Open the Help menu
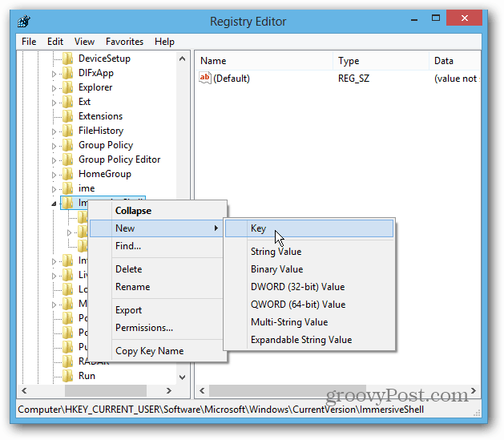504x440 pixels. [164, 42]
